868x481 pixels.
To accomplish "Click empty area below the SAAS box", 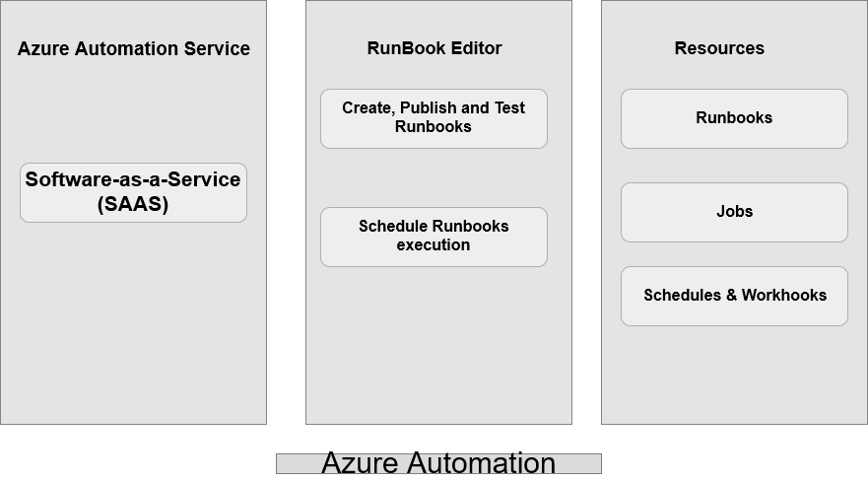I will [133, 325].
